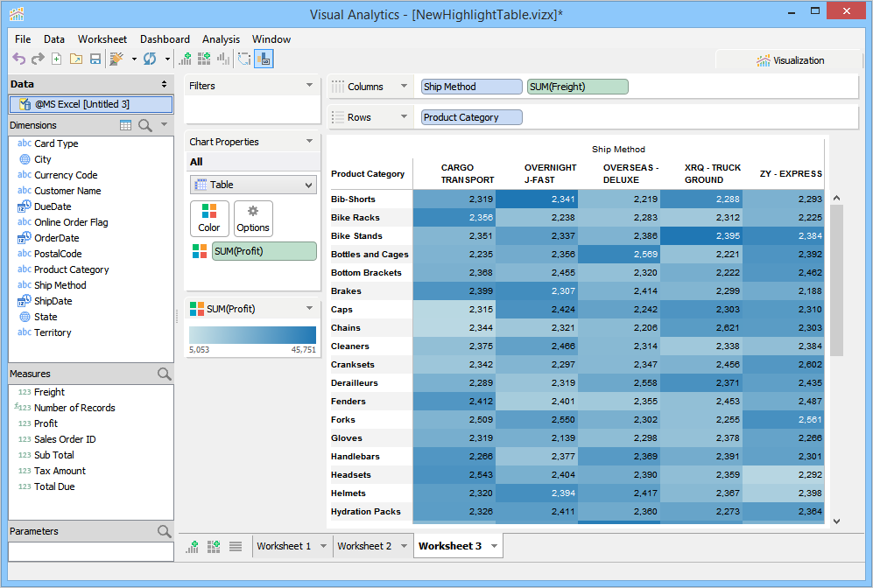Switch to the Worksheet 1 tab

[x=283, y=546]
